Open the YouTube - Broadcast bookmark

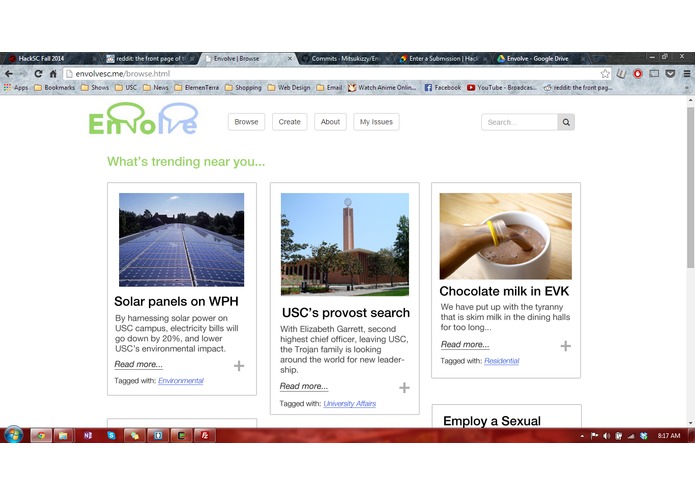tap(501, 88)
